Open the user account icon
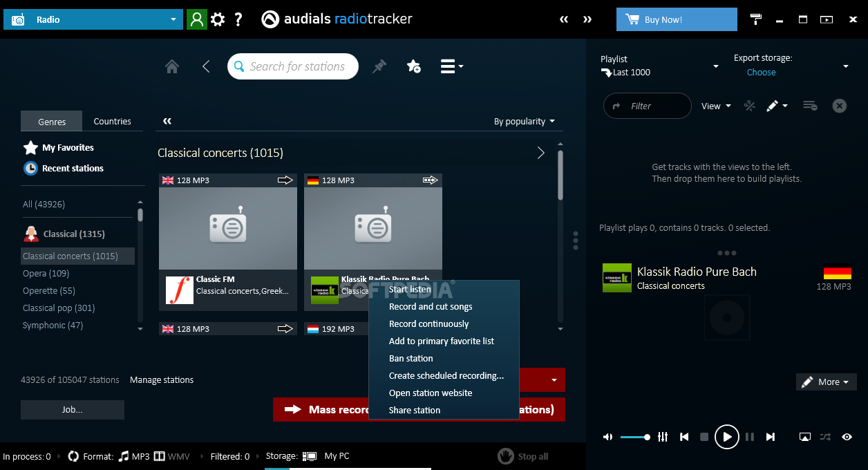Screen dimensions: 868x470 197,19
